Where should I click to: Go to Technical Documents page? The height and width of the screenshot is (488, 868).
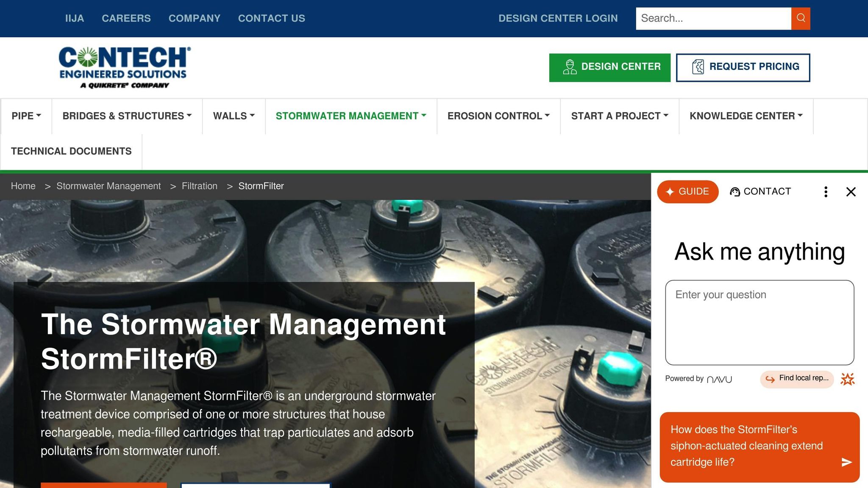click(x=71, y=151)
